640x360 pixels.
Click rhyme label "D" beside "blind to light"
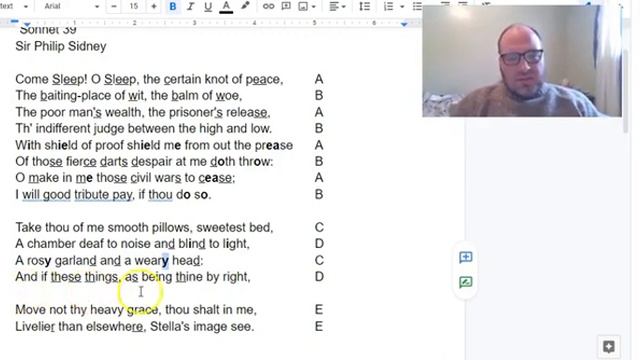click(319, 244)
